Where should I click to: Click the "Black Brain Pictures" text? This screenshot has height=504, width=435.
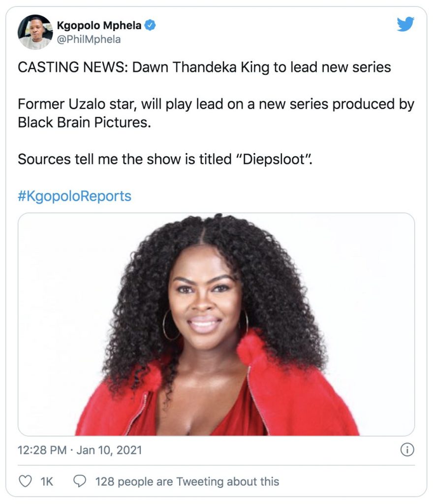(83, 122)
